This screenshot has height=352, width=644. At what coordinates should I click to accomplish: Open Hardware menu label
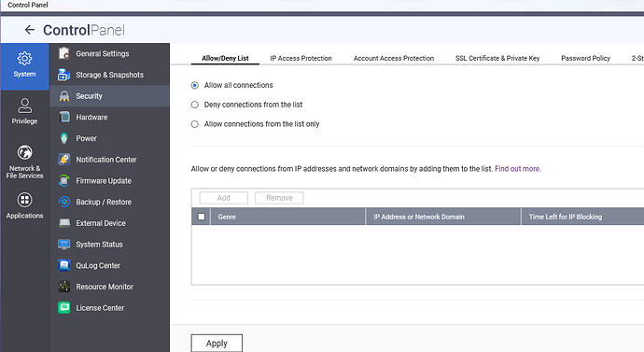click(91, 118)
